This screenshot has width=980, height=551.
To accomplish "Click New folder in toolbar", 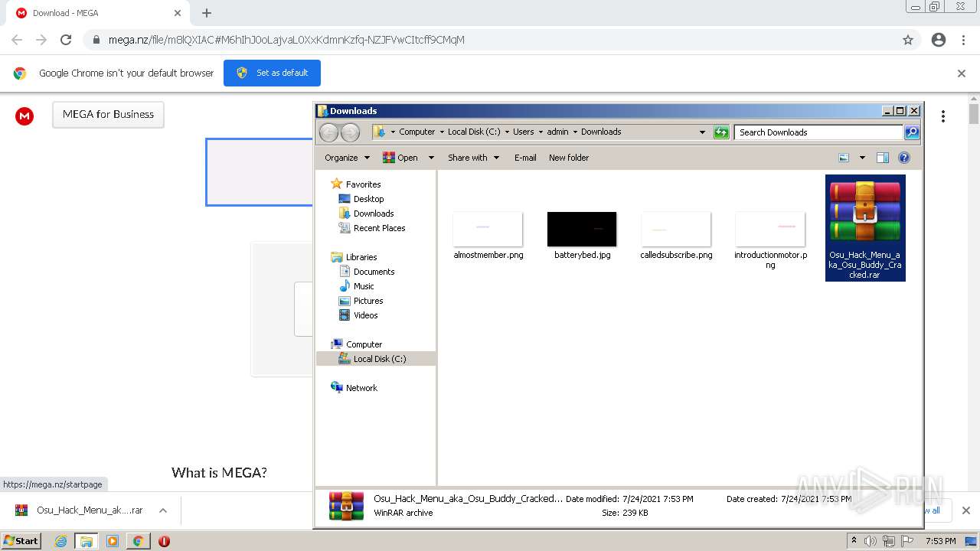I will tap(569, 158).
